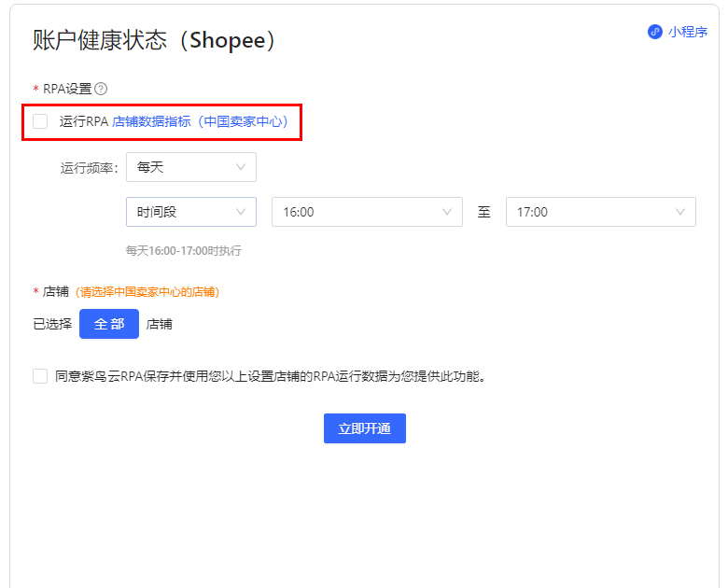Image resolution: width=728 pixels, height=588 pixels.
Task: Check the 同意紫鸟云RPA agreement checkbox
Action: click(40, 376)
